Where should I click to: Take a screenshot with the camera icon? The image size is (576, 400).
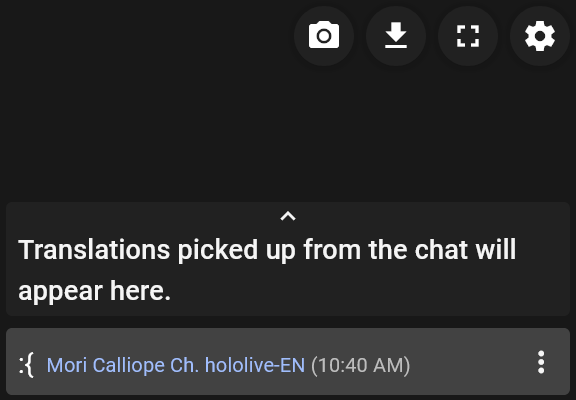(x=324, y=36)
